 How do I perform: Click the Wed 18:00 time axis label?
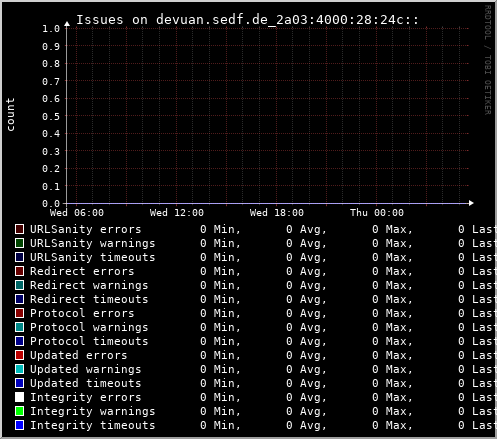[277, 213]
